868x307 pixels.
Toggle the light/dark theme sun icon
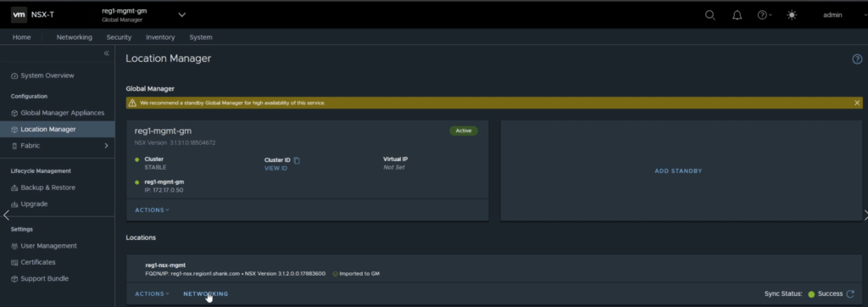792,15
